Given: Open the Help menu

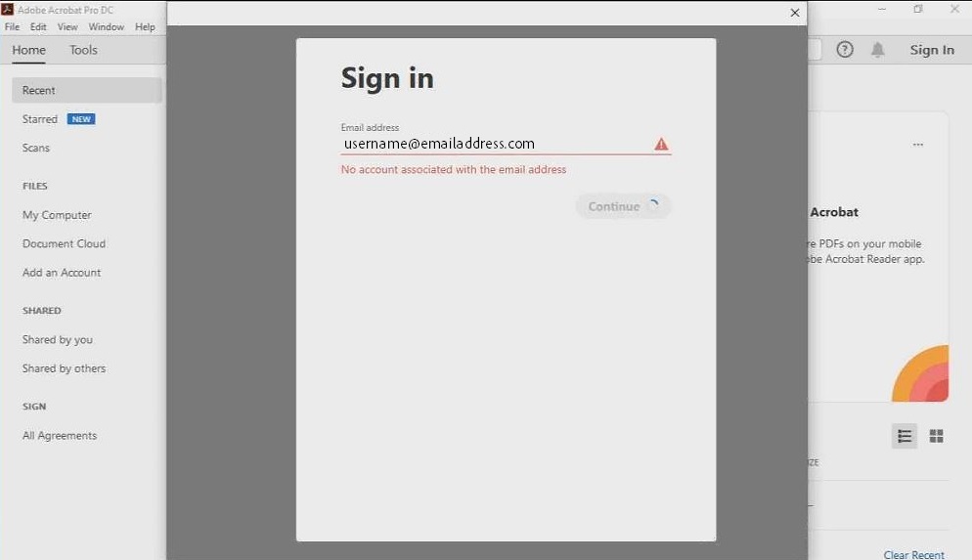Looking at the screenshot, I should click(145, 26).
